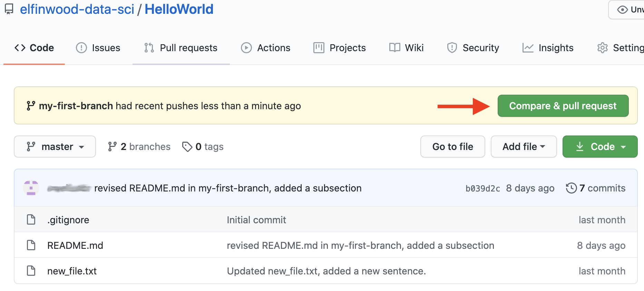Image resolution: width=644 pixels, height=291 pixels.
Task: Open commit hash b039d2c
Action: pyautogui.click(x=482, y=188)
